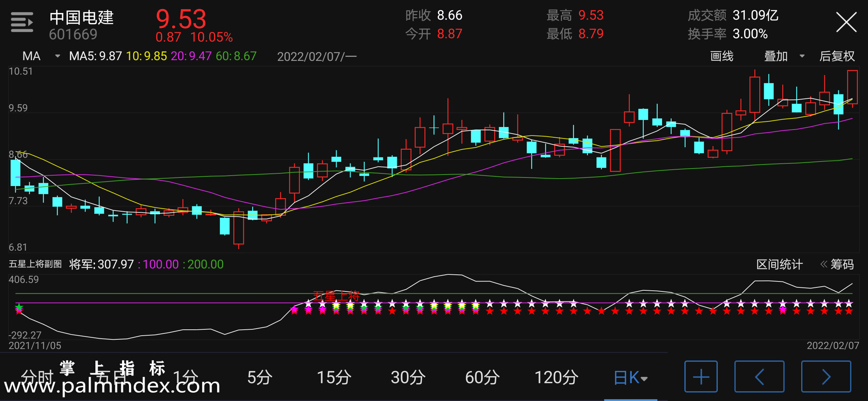Screen dimensions: 868x401
Task: Click the 406.59 sub-chart axis label
Action: tap(23, 280)
